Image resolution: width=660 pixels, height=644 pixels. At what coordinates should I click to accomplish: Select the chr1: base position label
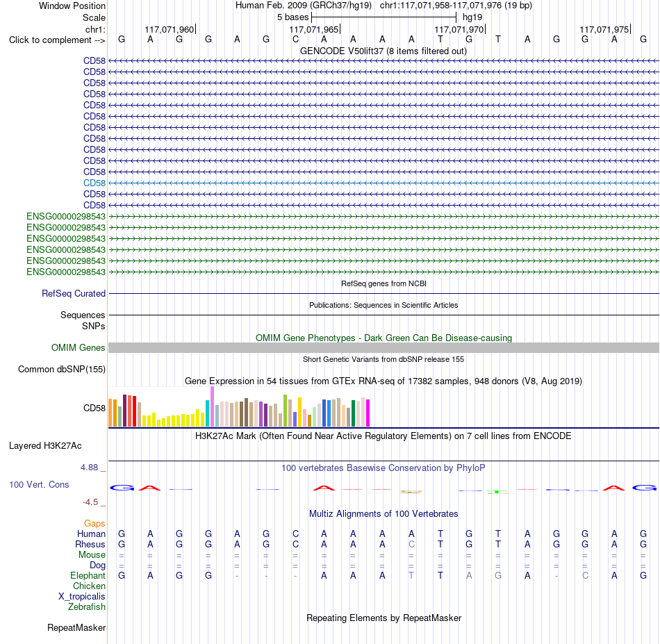pos(95,29)
